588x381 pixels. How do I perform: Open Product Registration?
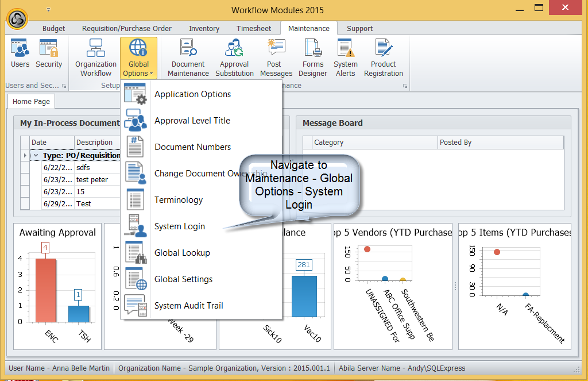(383, 57)
